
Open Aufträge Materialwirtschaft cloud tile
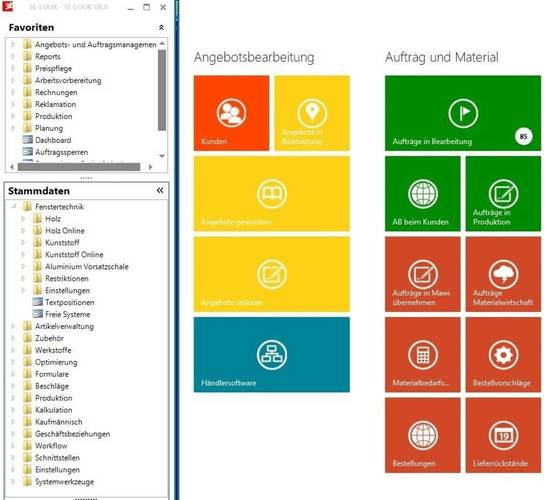tap(503, 274)
